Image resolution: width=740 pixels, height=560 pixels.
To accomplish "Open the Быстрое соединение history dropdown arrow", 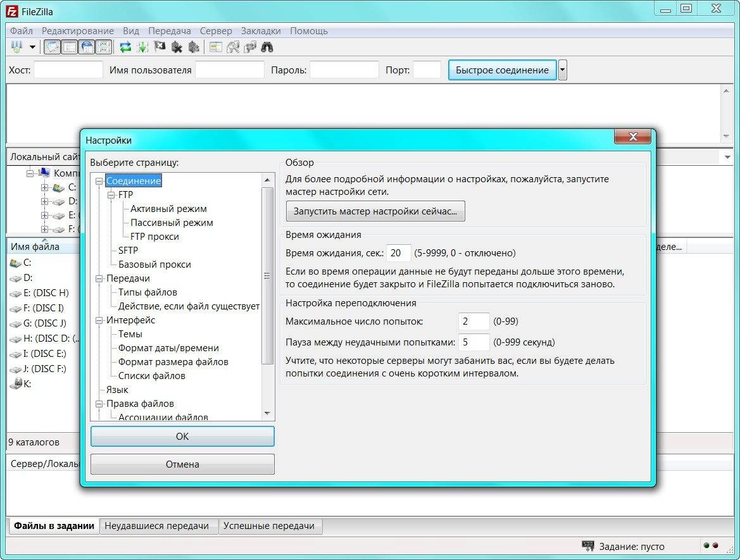I will [562, 70].
